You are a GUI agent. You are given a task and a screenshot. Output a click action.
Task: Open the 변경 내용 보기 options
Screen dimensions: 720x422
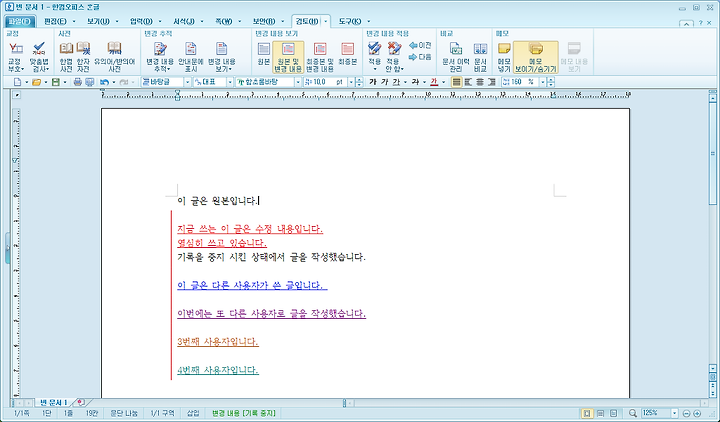[x=221, y=57]
